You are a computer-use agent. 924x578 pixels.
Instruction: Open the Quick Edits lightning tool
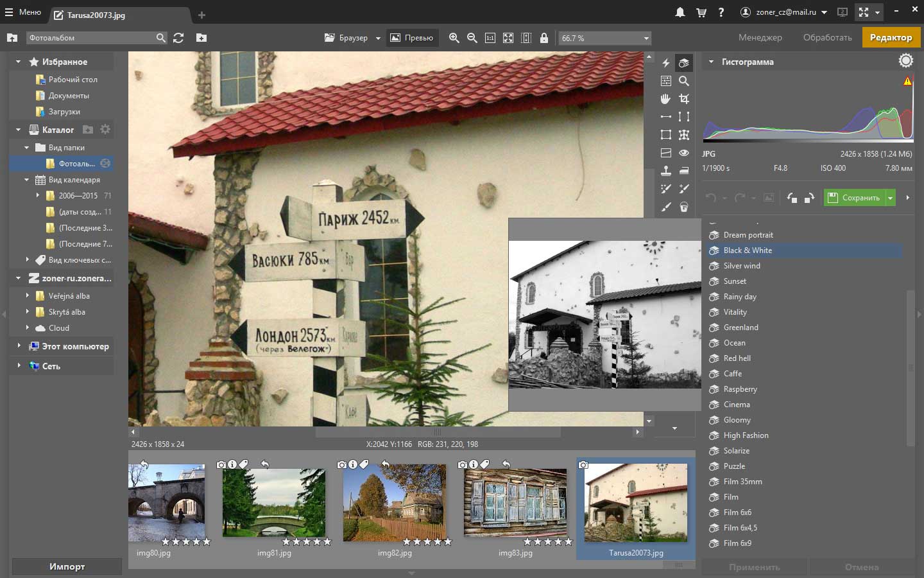click(666, 63)
